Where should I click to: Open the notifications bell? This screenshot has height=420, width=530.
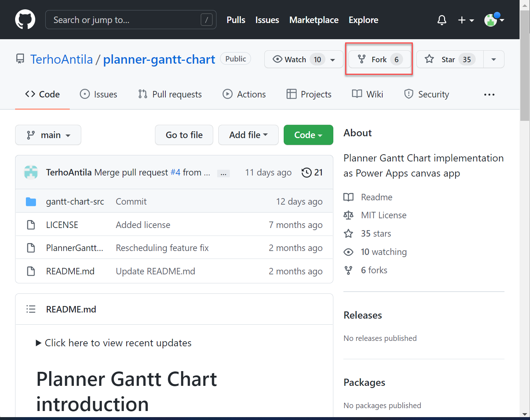[x=442, y=20]
